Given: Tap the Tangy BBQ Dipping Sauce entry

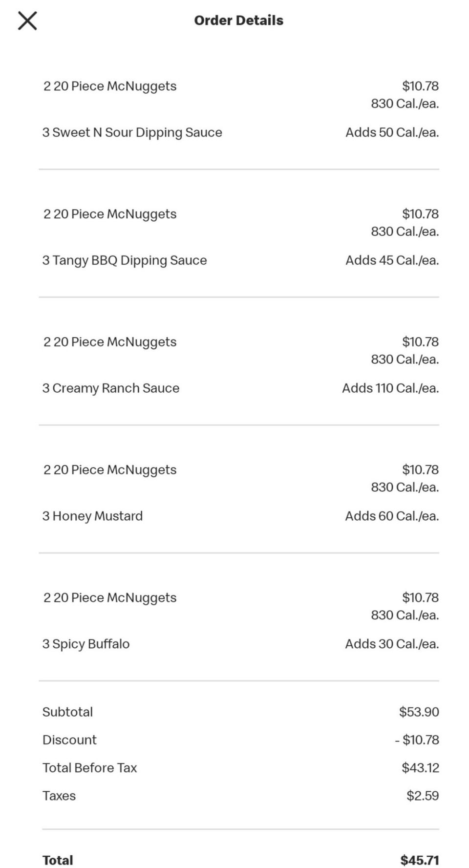Looking at the screenshot, I should (125, 260).
